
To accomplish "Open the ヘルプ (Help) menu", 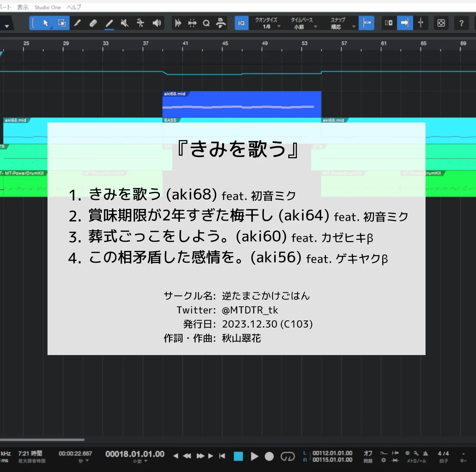I will point(74,7).
